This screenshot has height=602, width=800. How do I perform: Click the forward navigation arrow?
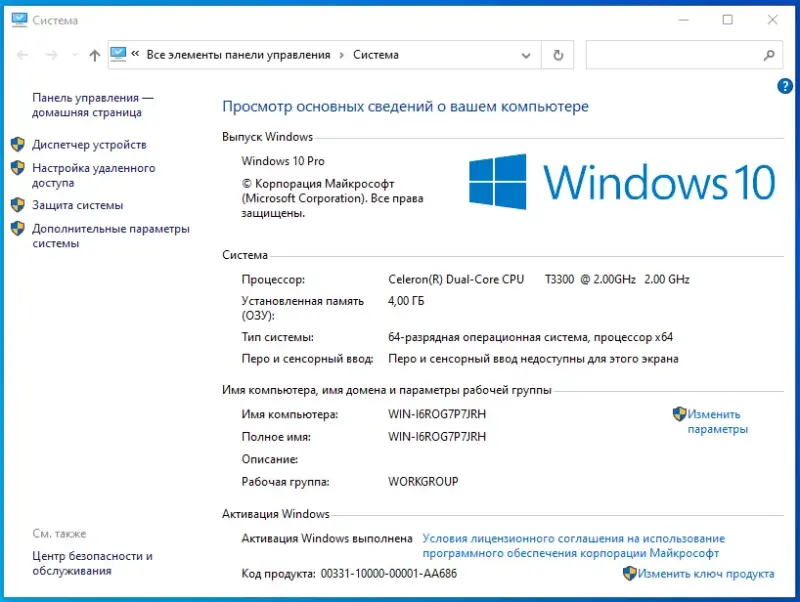click(x=52, y=55)
